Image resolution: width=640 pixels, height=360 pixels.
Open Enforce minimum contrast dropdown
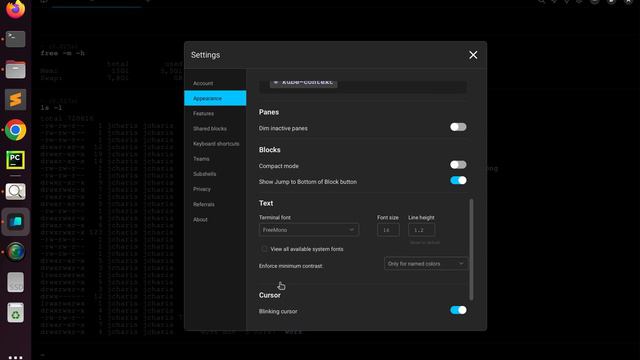pos(425,264)
